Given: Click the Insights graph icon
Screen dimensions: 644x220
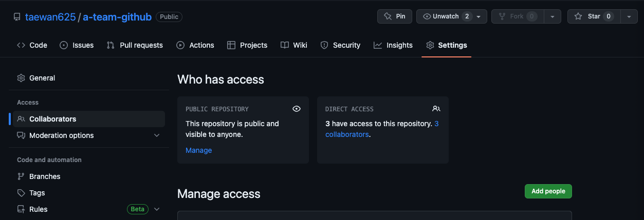Looking at the screenshot, I should click(x=378, y=45).
